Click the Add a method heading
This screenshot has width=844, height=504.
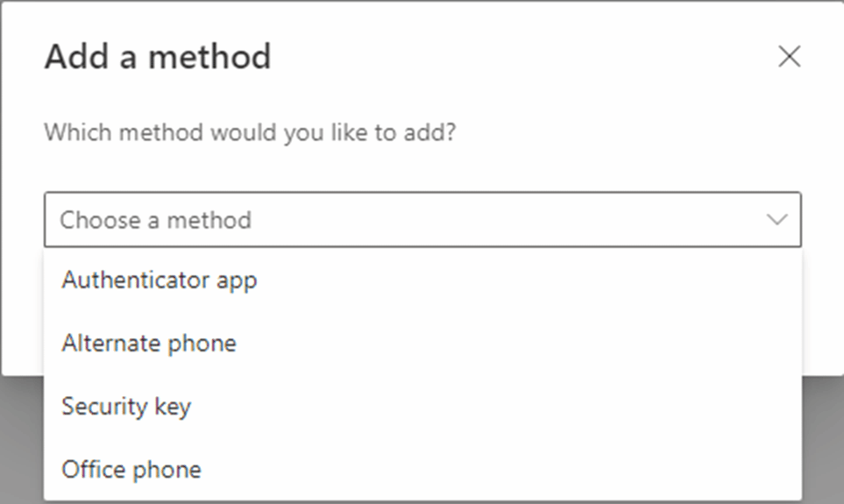[158, 58]
